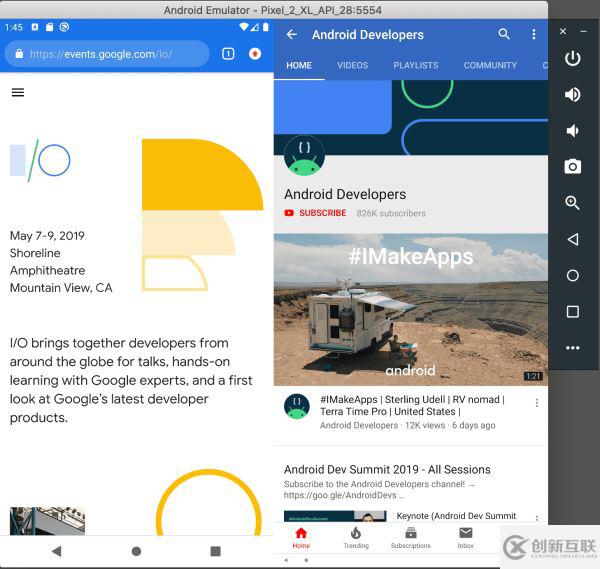Click the battery icon in status bar

coord(266,27)
